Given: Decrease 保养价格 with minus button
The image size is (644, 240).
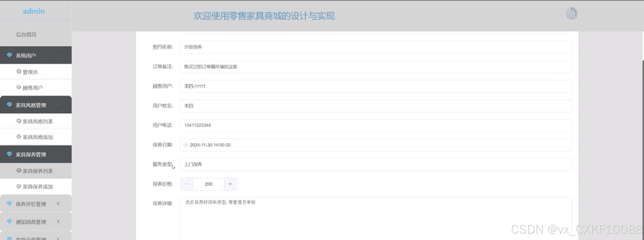Looking at the screenshot, I should tap(186, 184).
